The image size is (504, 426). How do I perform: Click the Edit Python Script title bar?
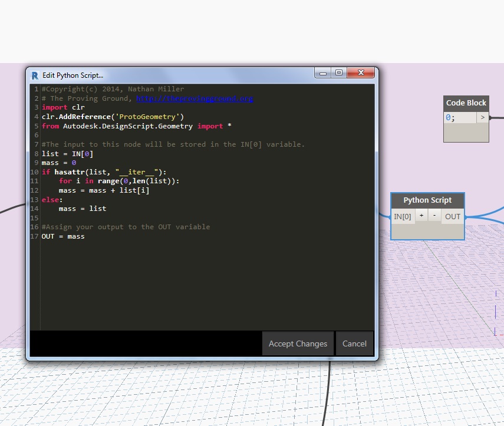tap(177, 75)
